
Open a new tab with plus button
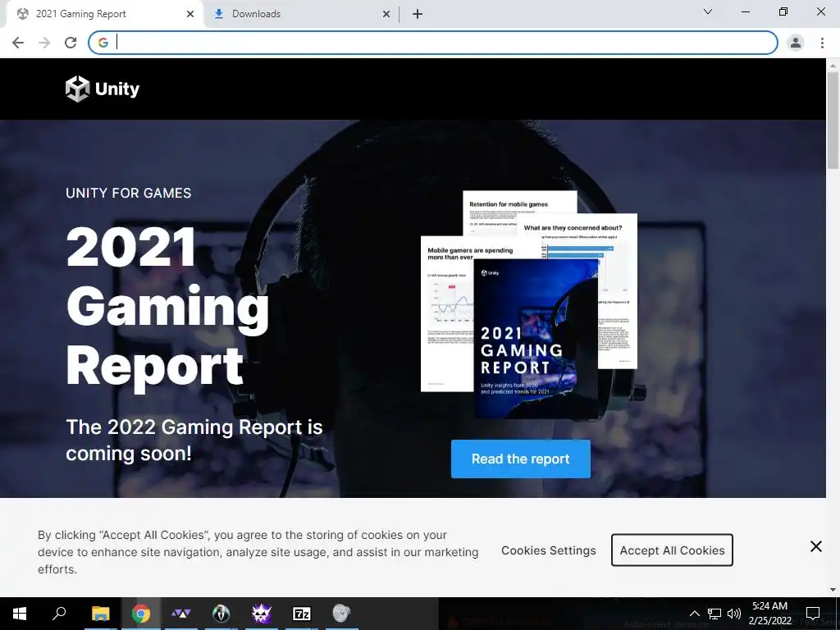(418, 14)
